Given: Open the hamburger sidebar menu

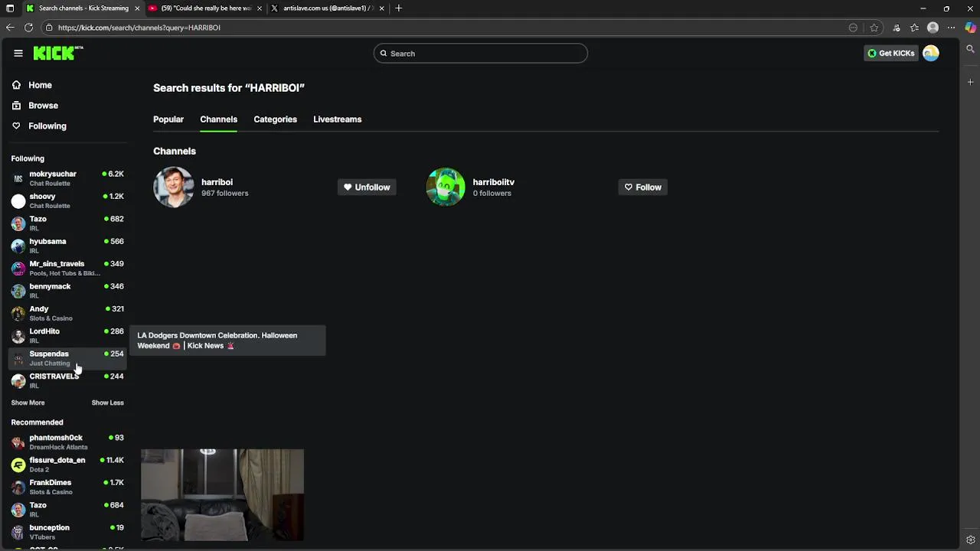Looking at the screenshot, I should click(x=18, y=53).
